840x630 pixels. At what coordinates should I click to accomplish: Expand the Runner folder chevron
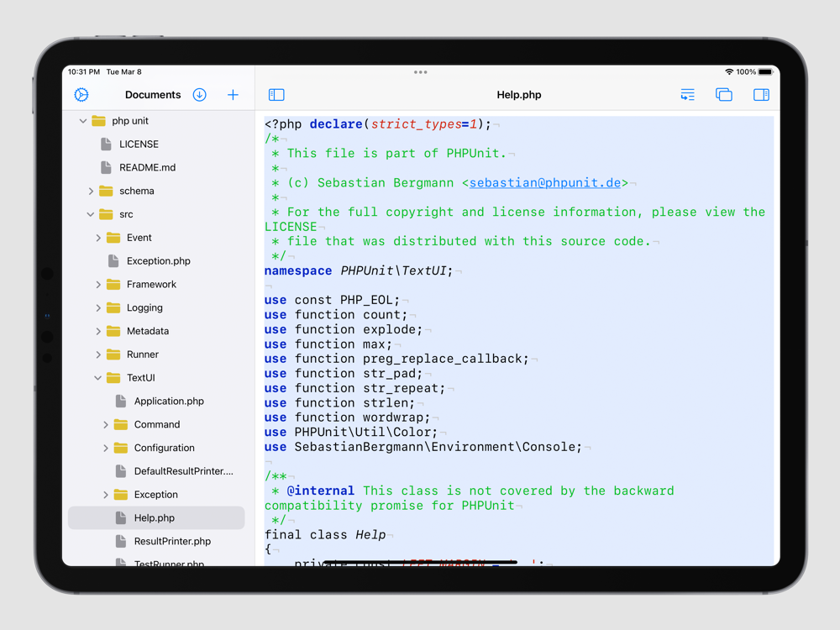98,354
